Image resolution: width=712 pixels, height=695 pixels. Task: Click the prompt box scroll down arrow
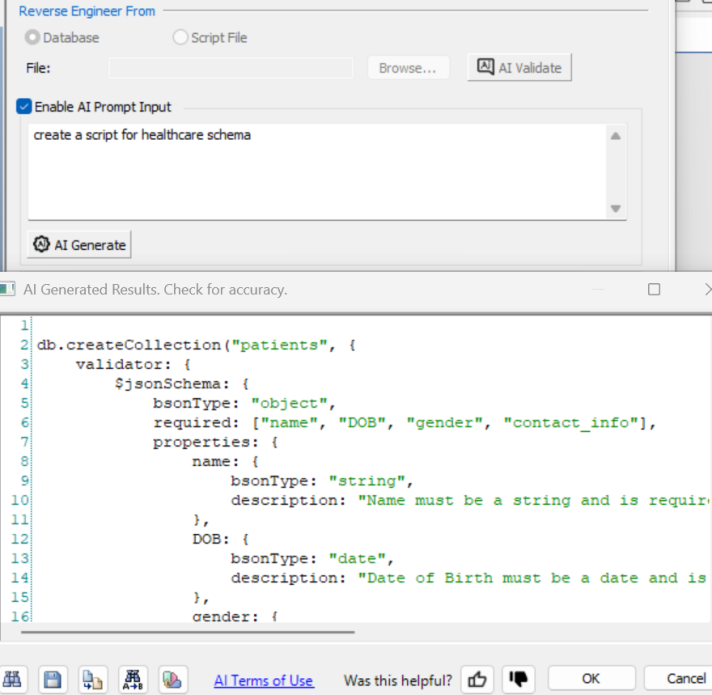coord(616,208)
